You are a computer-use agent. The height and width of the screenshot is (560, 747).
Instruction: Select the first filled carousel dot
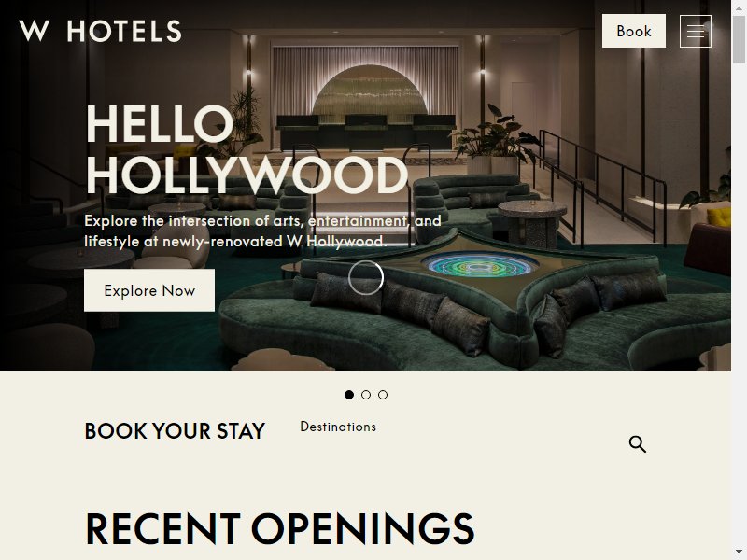(x=349, y=395)
